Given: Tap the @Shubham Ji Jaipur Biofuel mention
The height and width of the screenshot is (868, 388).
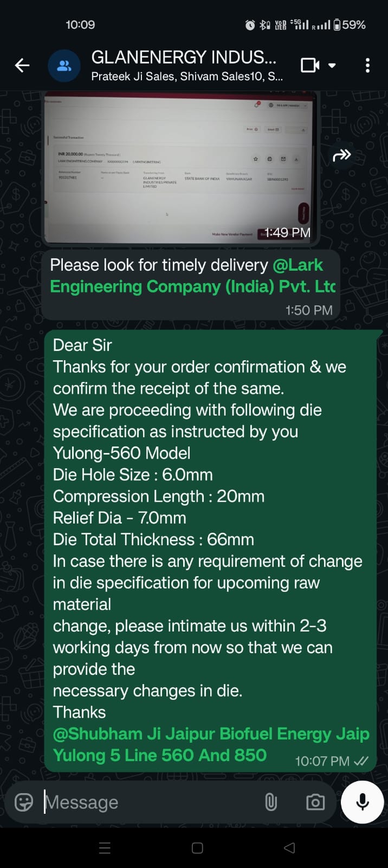Looking at the screenshot, I should [211, 734].
